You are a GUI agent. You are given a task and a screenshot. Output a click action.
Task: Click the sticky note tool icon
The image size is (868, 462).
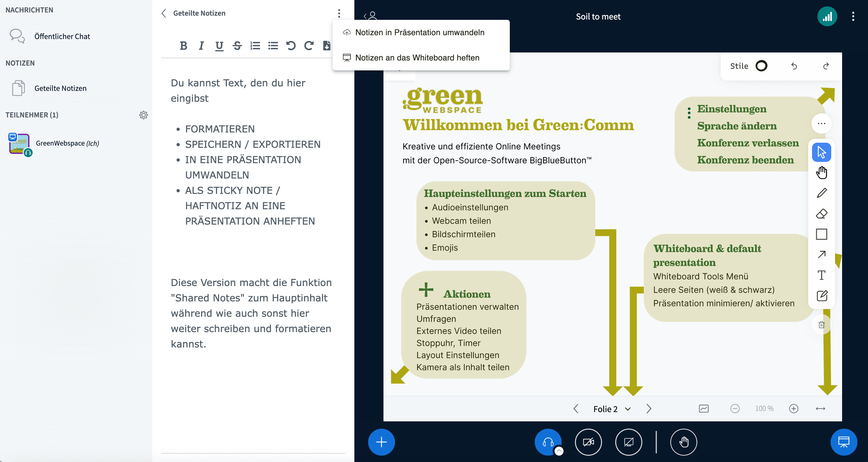pos(822,296)
